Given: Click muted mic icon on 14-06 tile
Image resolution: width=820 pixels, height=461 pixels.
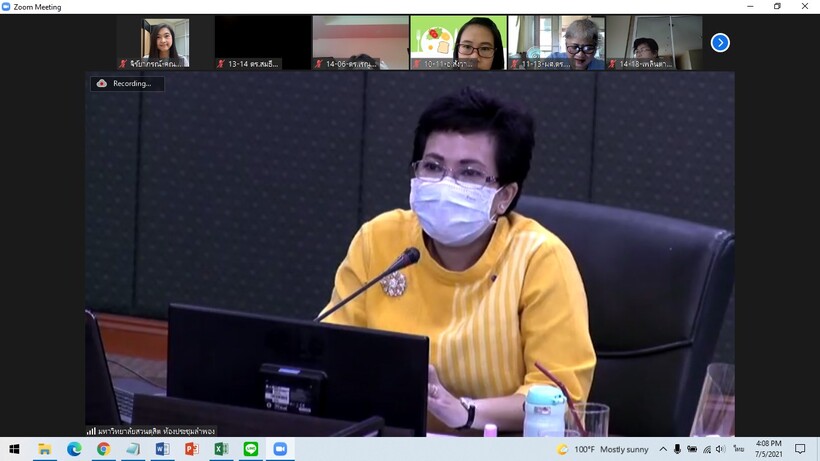Looking at the screenshot, I should (318, 64).
